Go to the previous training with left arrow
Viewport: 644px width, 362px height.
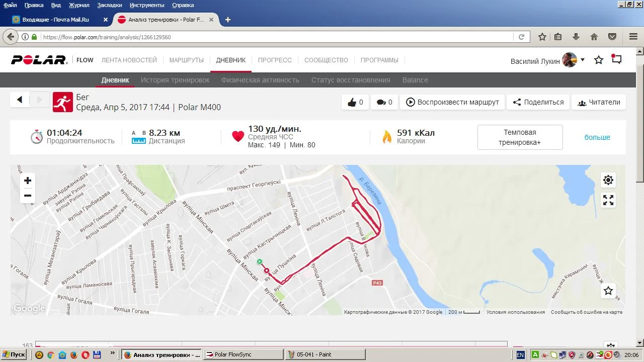pyautogui.click(x=20, y=100)
